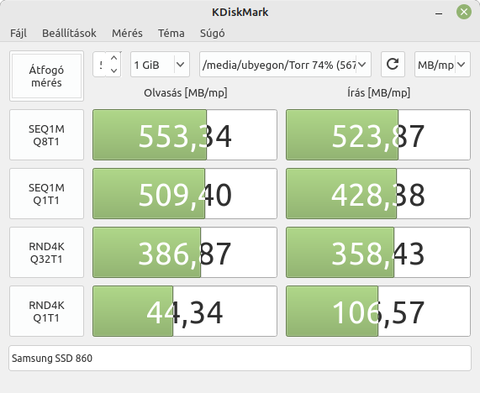
Task: Start the Átfogó mérés benchmark
Action: pyautogui.click(x=46, y=76)
